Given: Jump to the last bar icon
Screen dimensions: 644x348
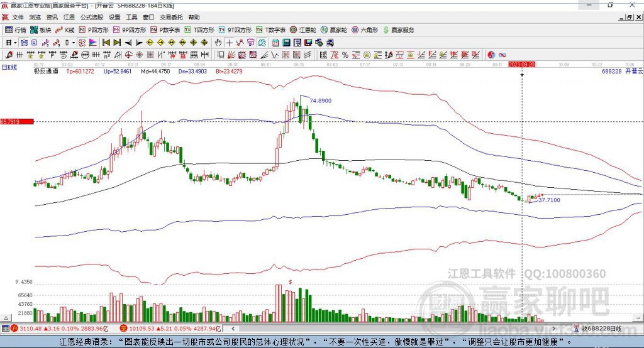Looking at the screenshot, I should pos(117,43).
